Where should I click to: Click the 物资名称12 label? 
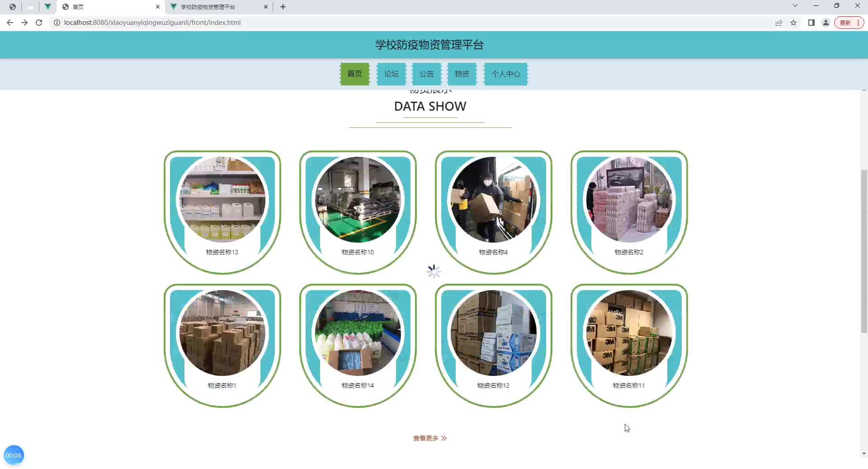click(x=493, y=385)
